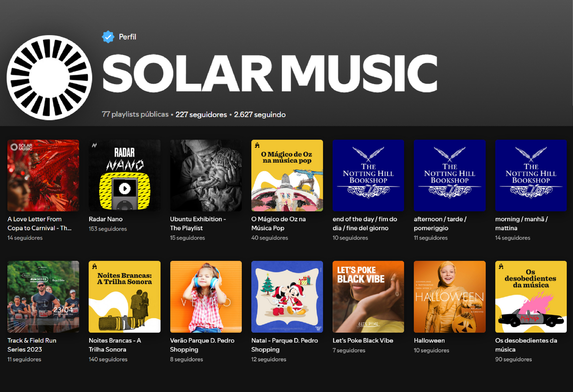Open the Track & Field Run Series cover
The image size is (573, 392).
(43, 297)
